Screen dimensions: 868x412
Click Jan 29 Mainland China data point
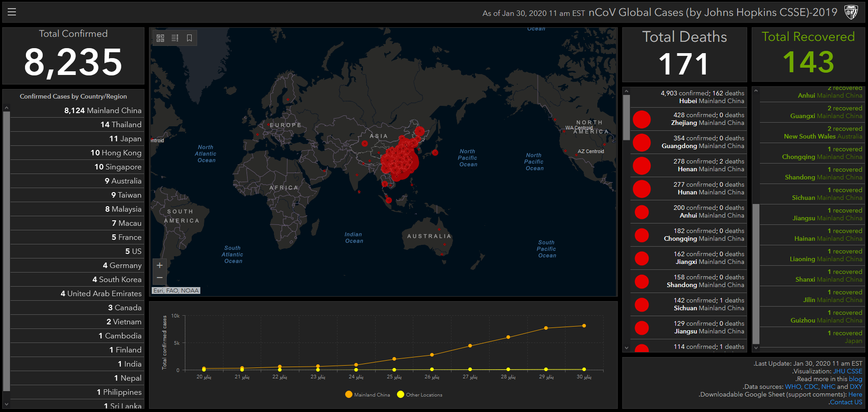tap(546, 328)
